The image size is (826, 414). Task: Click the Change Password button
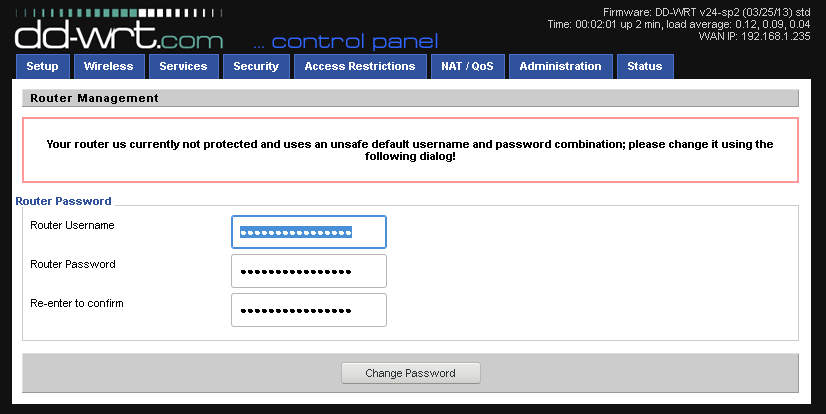(x=410, y=373)
